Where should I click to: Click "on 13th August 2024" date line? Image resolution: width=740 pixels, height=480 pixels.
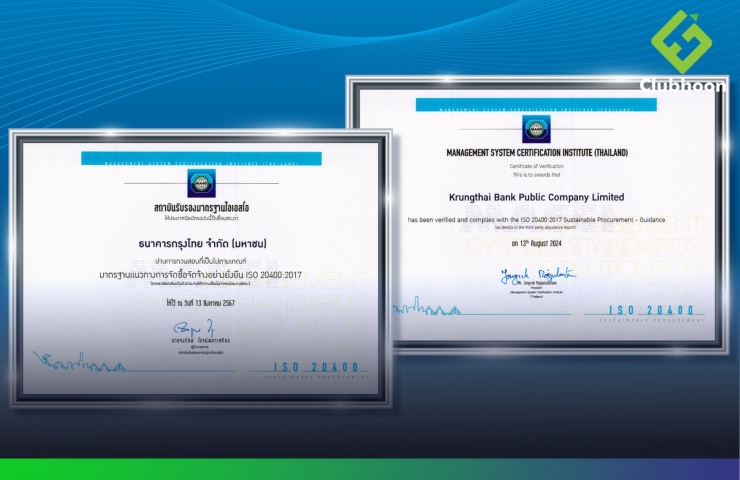537,244
